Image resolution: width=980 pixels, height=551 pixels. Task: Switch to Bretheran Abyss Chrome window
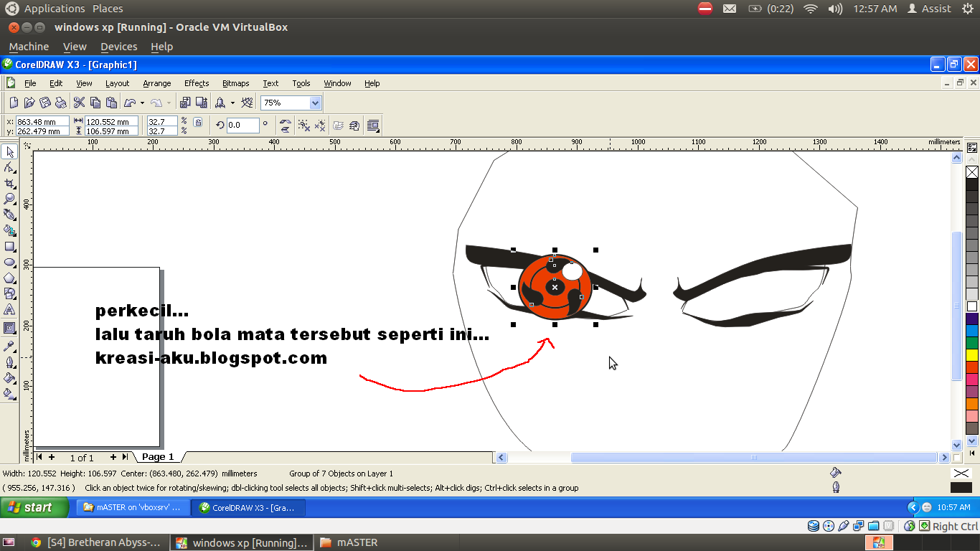(x=95, y=542)
